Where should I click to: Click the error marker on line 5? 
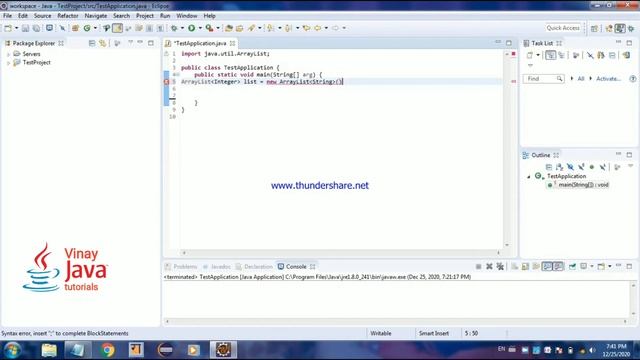pos(166,82)
